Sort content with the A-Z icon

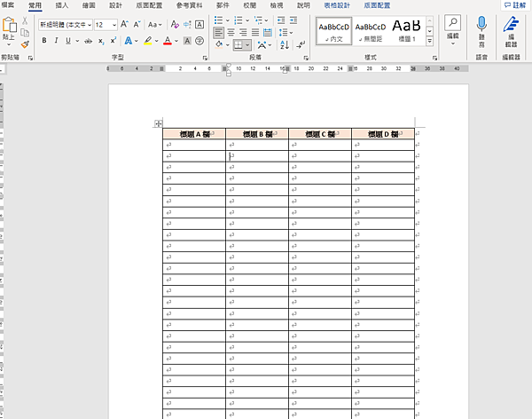pyautogui.click(x=285, y=45)
